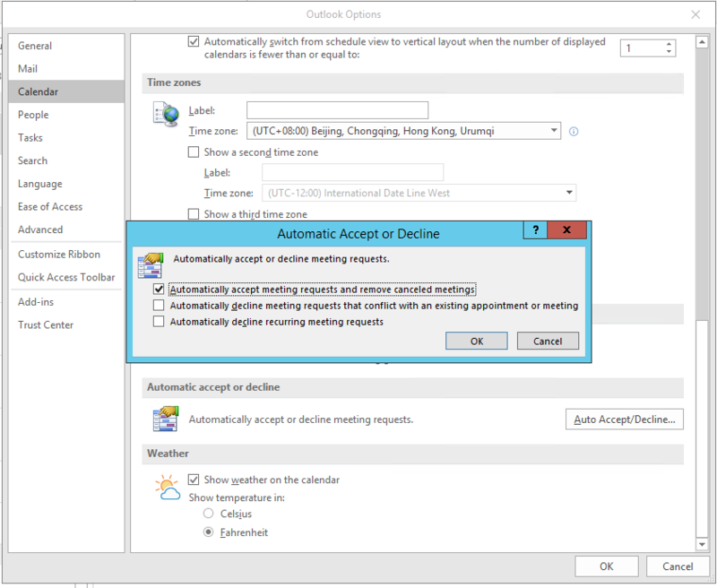Check automatically decline recurring meeting requests
The image size is (717, 588).
click(x=159, y=321)
